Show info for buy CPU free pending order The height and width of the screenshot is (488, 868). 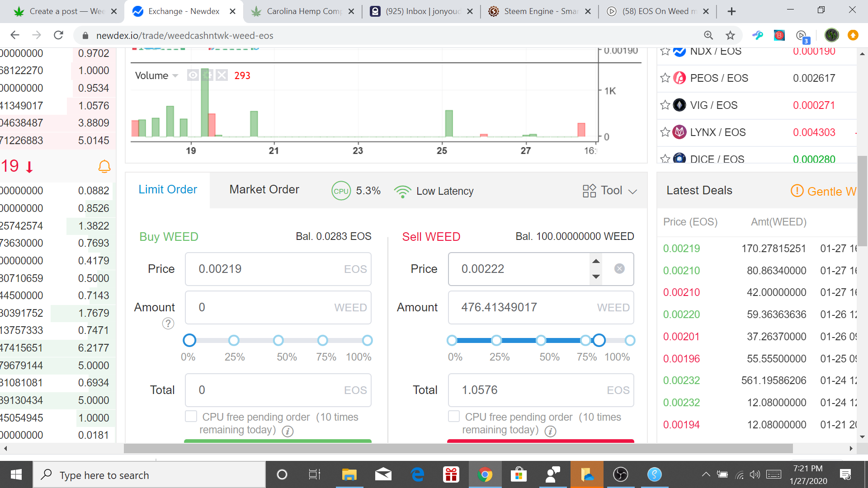(x=288, y=431)
